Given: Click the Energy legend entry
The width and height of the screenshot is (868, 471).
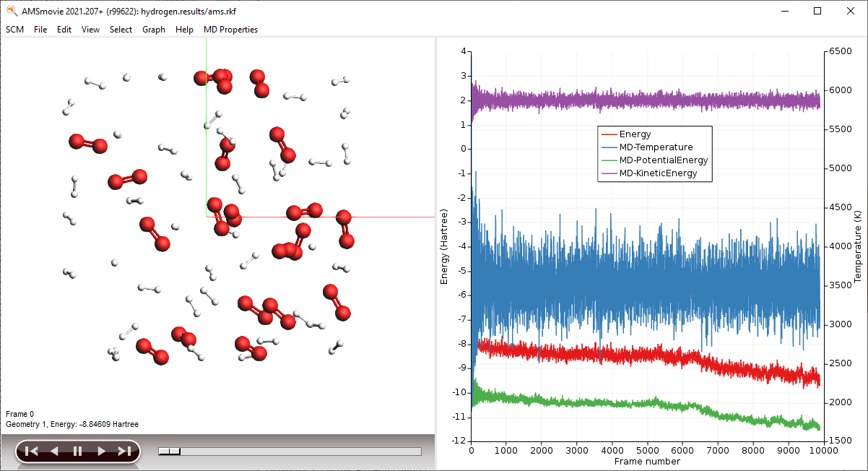Looking at the screenshot, I should click(x=635, y=134).
